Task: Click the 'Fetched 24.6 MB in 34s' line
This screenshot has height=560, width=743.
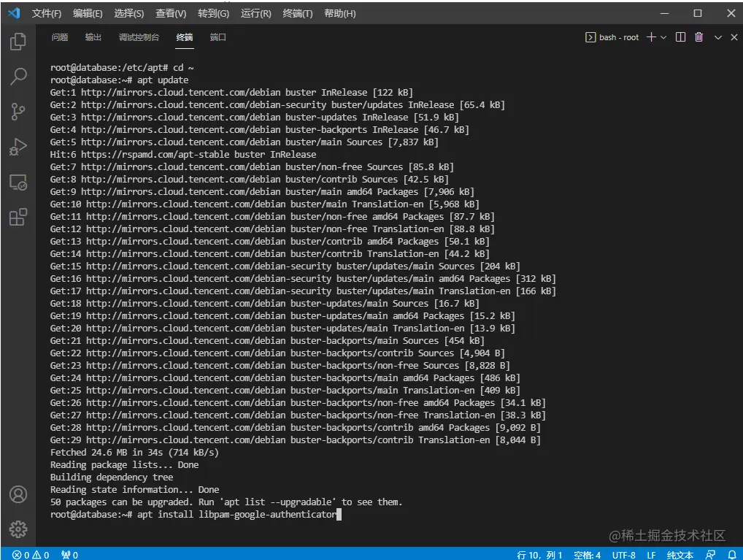Action: 134,453
